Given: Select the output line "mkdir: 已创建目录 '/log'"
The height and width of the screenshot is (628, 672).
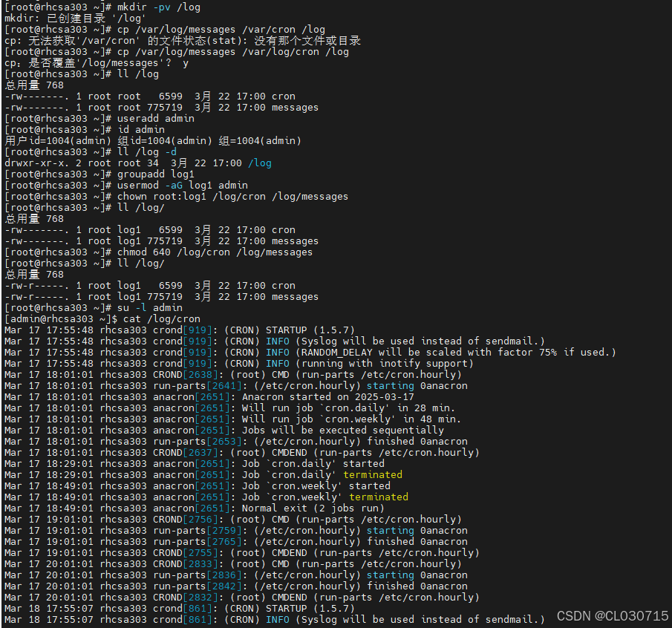Looking at the screenshot, I should (x=76, y=19).
